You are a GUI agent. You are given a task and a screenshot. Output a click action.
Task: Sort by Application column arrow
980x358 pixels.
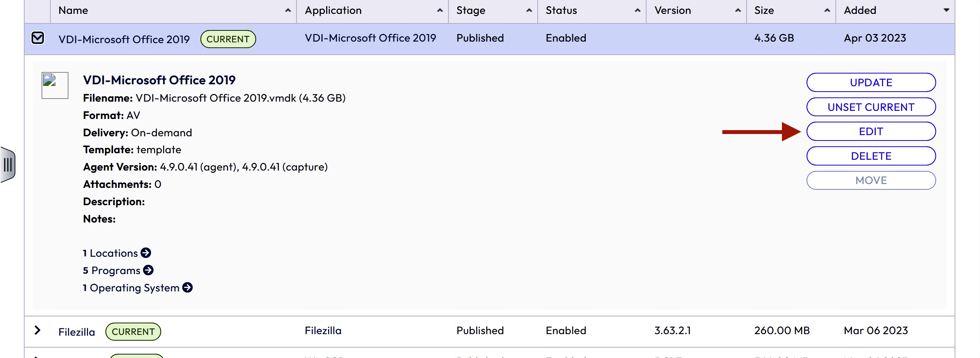[440, 11]
